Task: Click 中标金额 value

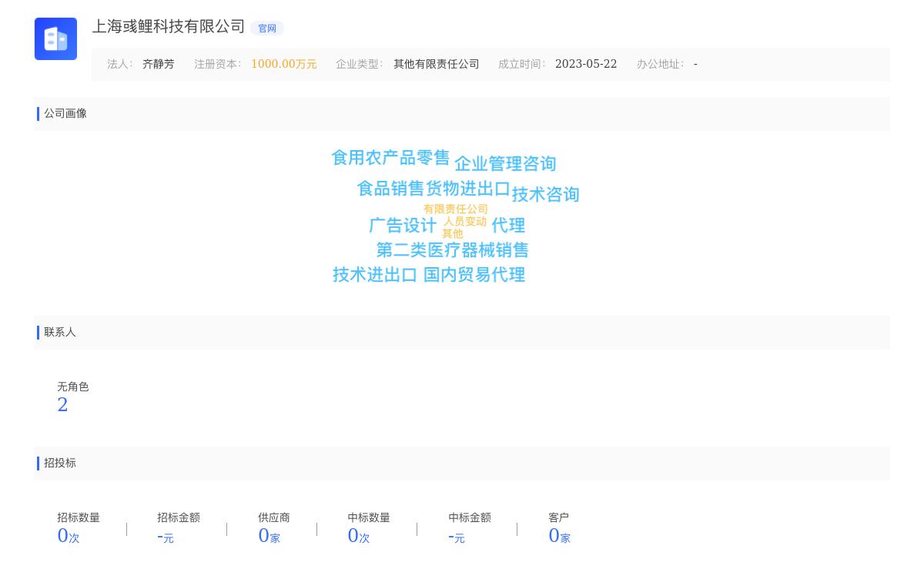Action: (457, 537)
